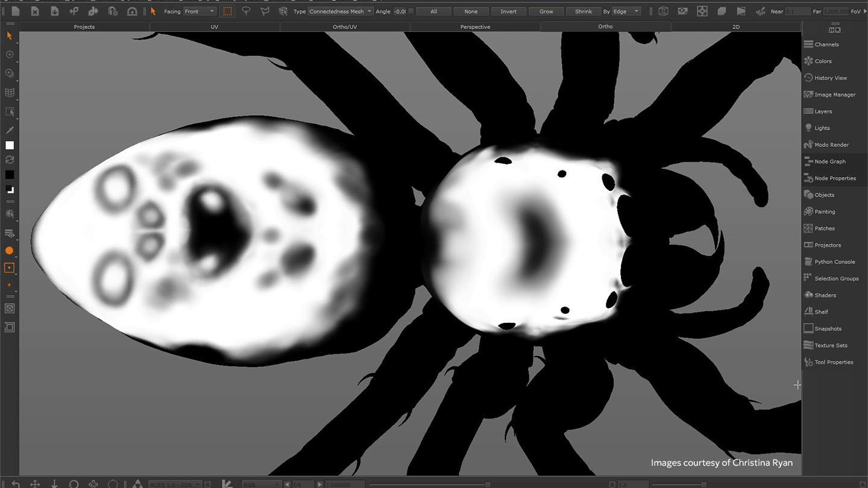Click the Grow selection button
868x488 pixels.
point(546,11)
